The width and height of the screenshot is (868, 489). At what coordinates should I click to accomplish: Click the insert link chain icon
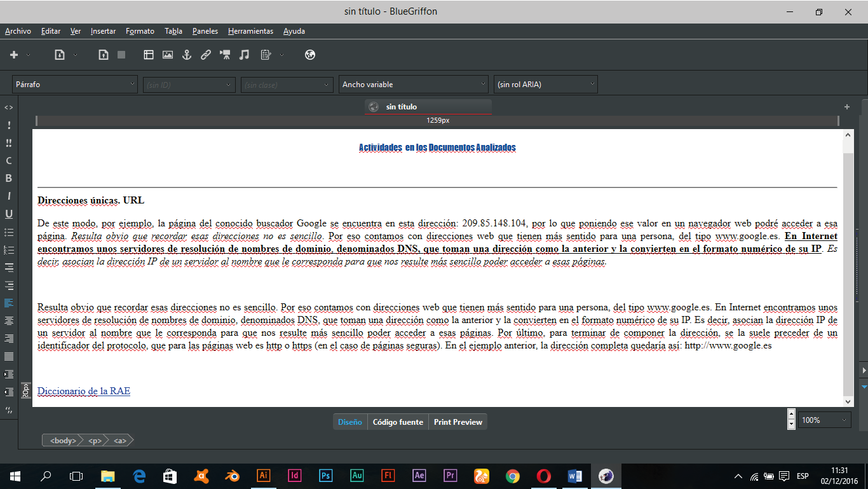coord(206,55)
